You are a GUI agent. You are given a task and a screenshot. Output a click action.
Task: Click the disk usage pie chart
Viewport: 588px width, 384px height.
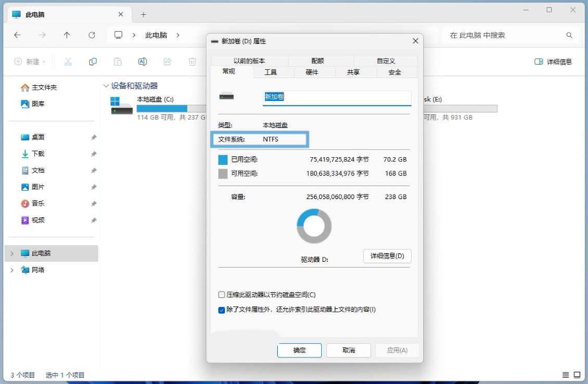[x=315, y=225]
